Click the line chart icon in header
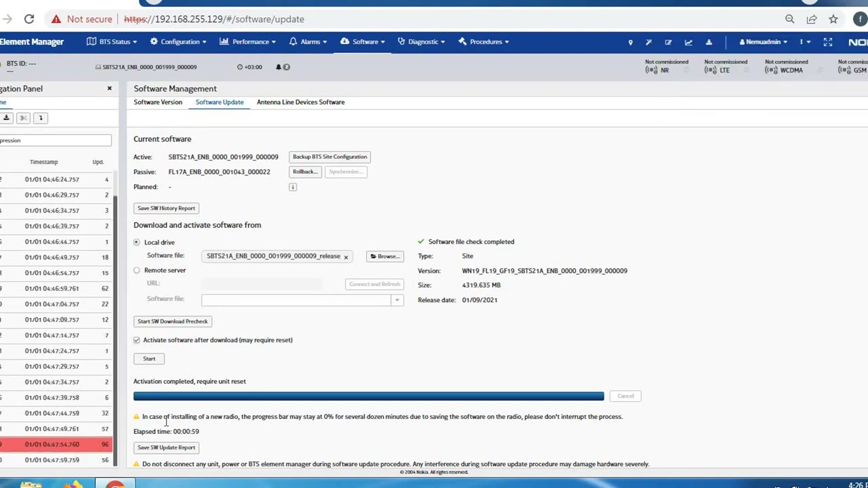868x488 pixels. click(x=688, y=42)
